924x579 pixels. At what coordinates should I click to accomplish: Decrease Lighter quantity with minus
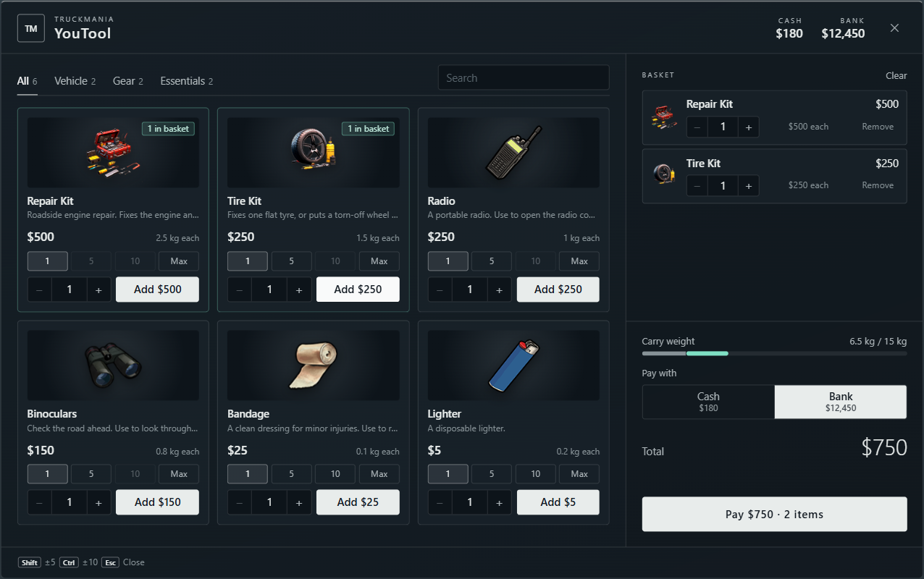[440, 502]
